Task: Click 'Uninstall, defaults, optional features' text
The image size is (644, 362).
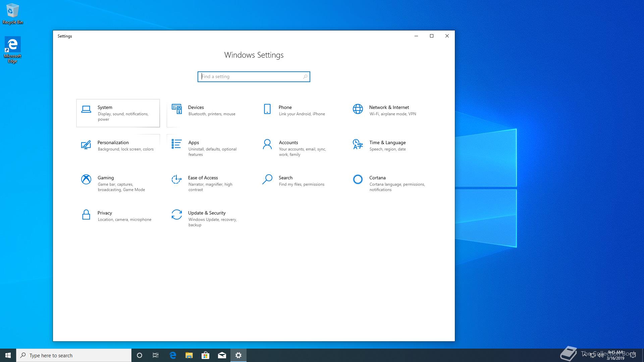Action: click(213, 152)
